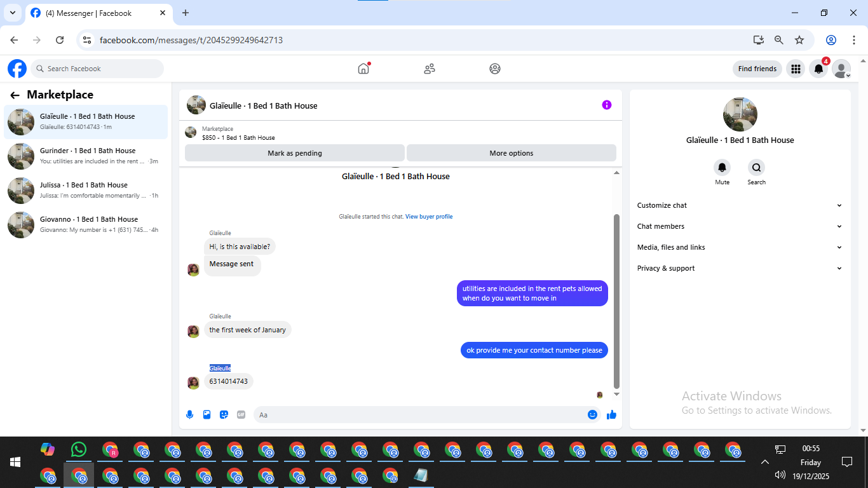Open the volume speaker icon in tray
Viewport: 868px width, 488px height.
click(780, 475)
